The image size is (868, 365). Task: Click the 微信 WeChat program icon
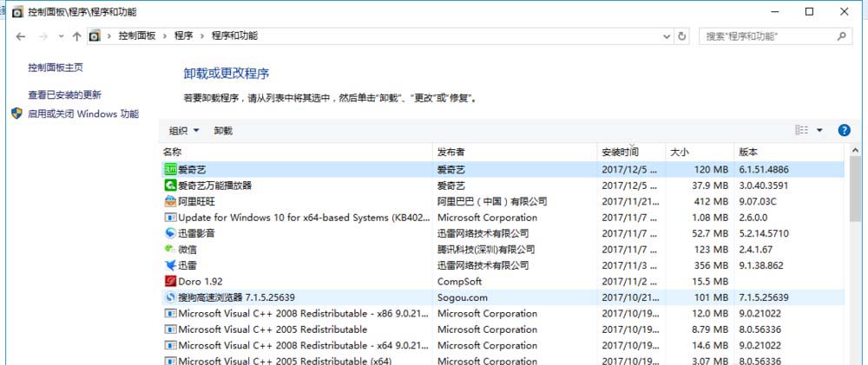[170, 250]
